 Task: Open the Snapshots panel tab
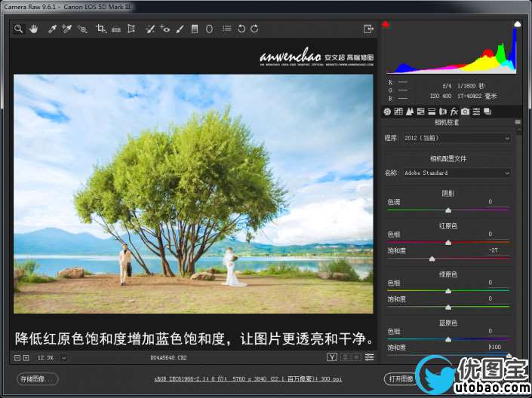[x=487, y=112]
